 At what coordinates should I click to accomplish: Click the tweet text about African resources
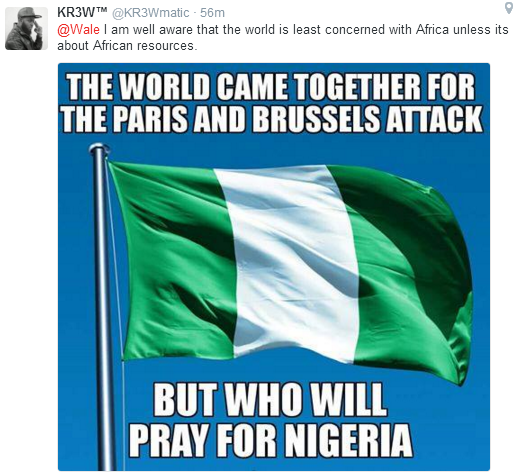[283, 37]
